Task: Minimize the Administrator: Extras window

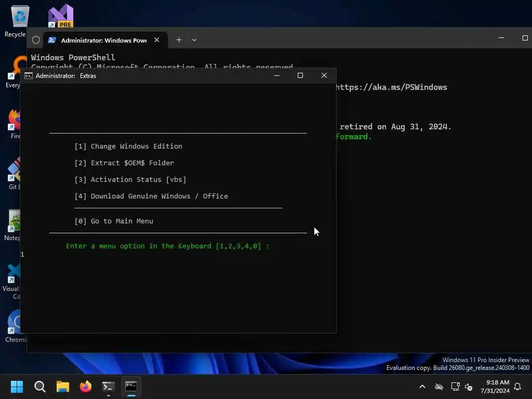Action: pos(277,76)
